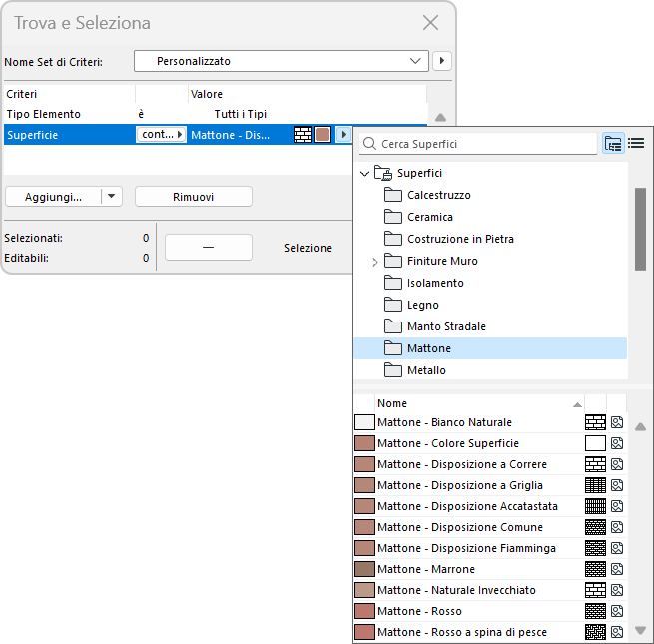Select the Costruzione in Pietra folder
Image resolution: width=654 pixels, height=644 pixels.
(x=460, y=239)
